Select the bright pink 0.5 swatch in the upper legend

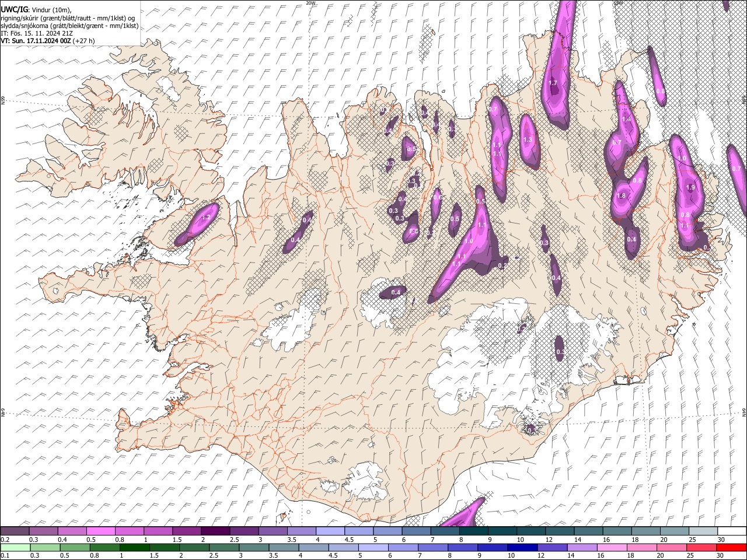100,531
